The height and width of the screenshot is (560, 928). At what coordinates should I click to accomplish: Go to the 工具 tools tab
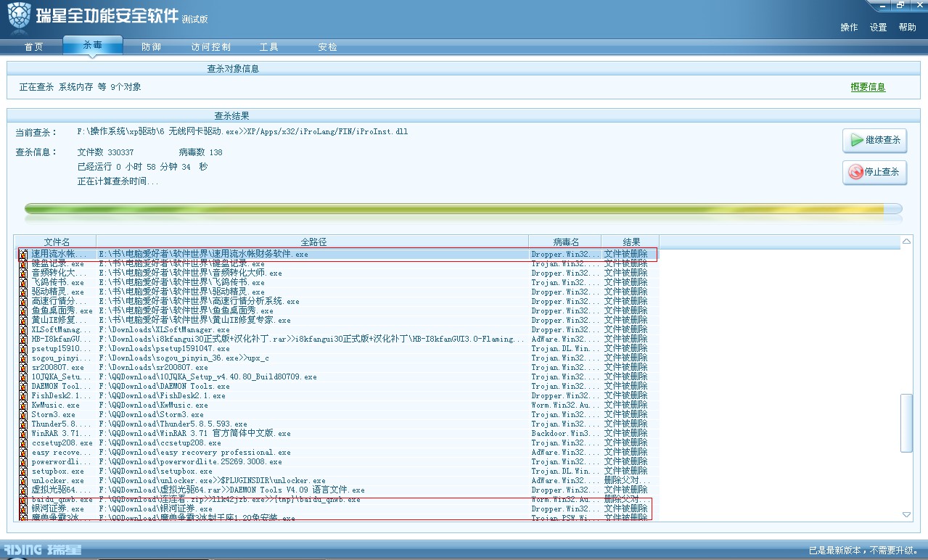(x=269, y=47)
